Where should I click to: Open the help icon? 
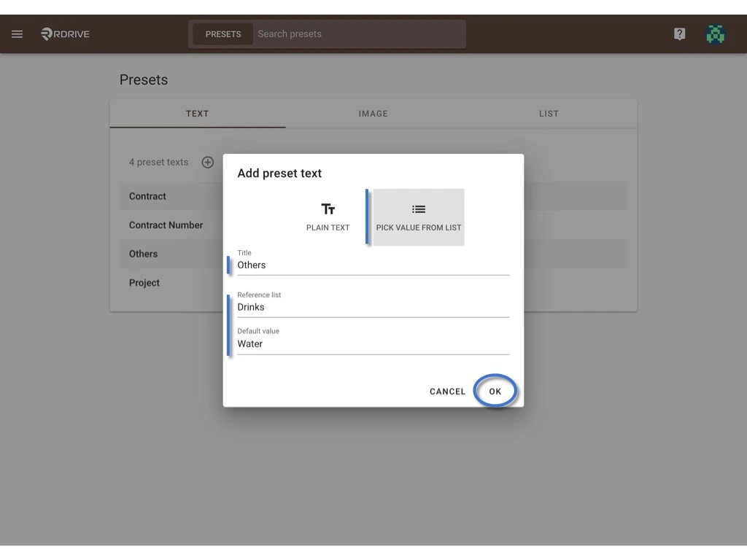679,34
